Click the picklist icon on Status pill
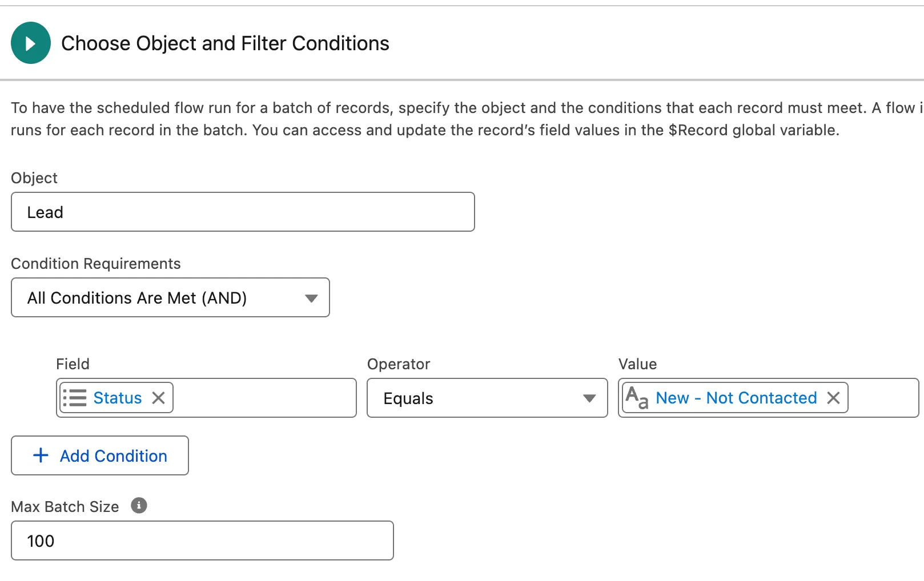924x581 pixels. click(x=75, y=398)
